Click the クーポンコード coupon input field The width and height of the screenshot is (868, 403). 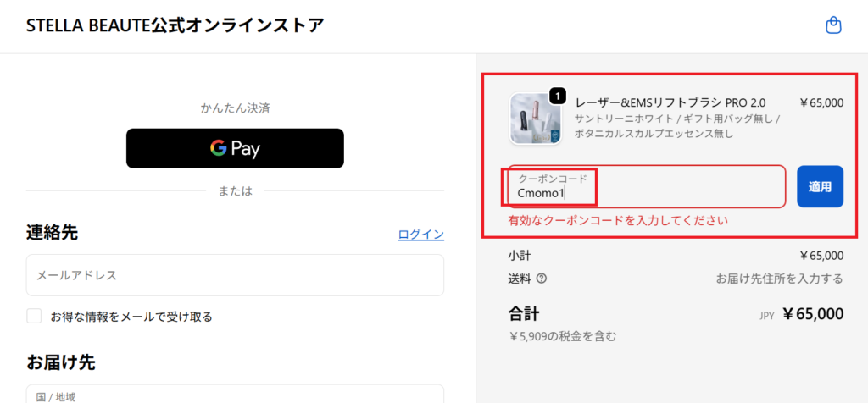pyautogui.click(x=646, y=186)
